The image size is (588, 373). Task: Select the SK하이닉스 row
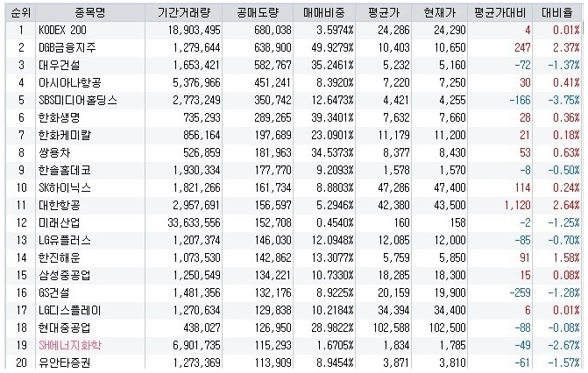(x=294, y=187)
